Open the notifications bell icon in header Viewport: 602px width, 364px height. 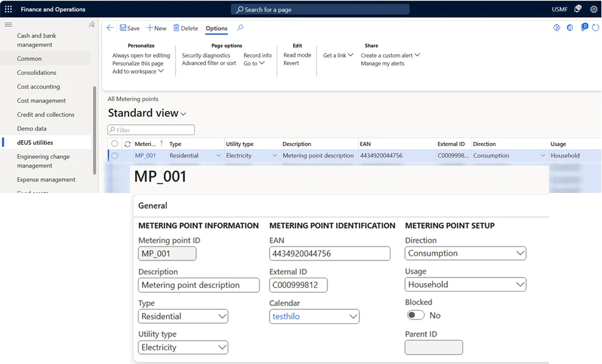point(578,9)
